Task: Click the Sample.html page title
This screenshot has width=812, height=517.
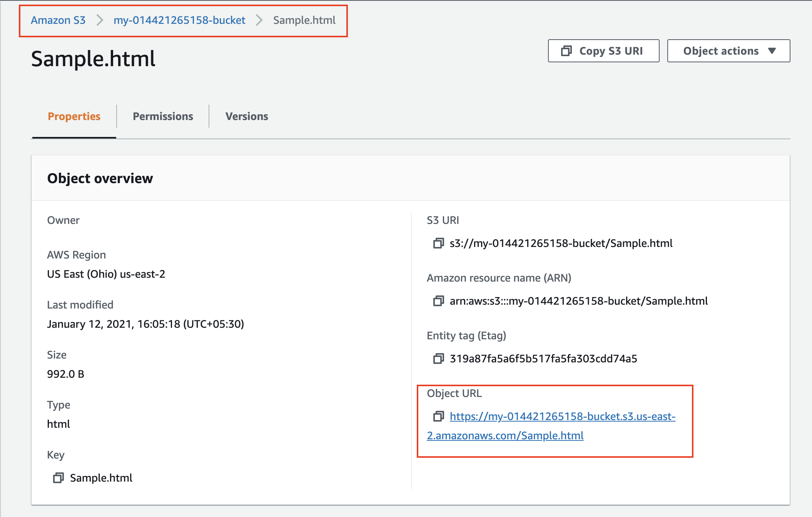Action: pos(93,59)
